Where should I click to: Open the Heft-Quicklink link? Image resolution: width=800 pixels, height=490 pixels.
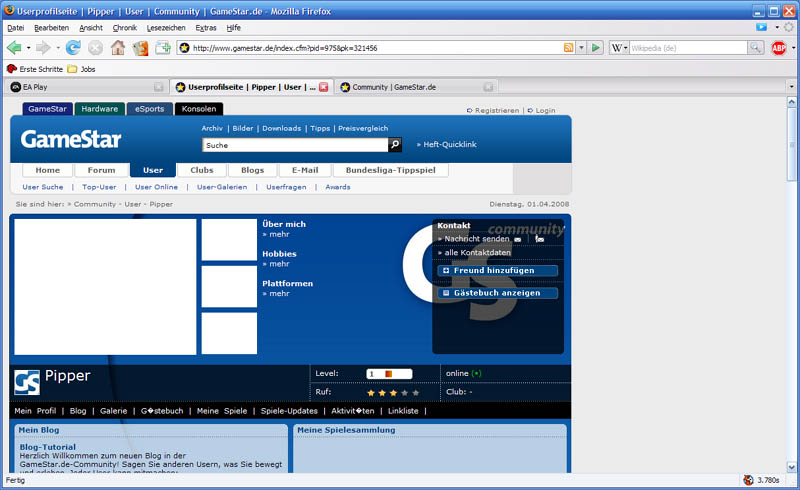[450, 144]
